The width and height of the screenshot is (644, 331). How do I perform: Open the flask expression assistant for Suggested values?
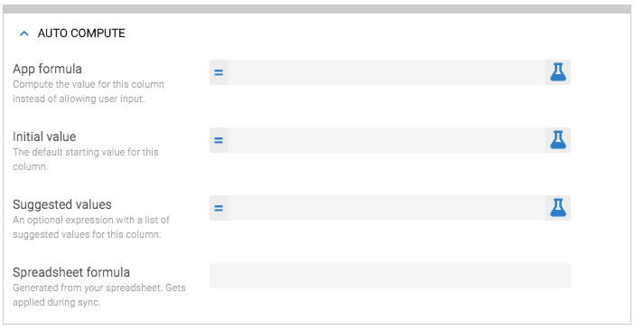click(x=558, y=208)
